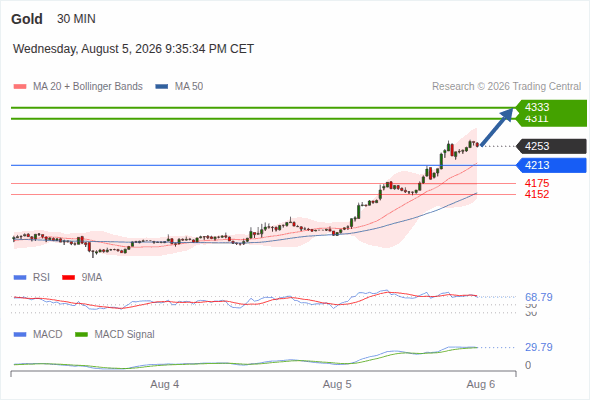Click the MACD Signal green legend swatch
Viewport: 590px width, 400px height.
(x=81, y=335)
